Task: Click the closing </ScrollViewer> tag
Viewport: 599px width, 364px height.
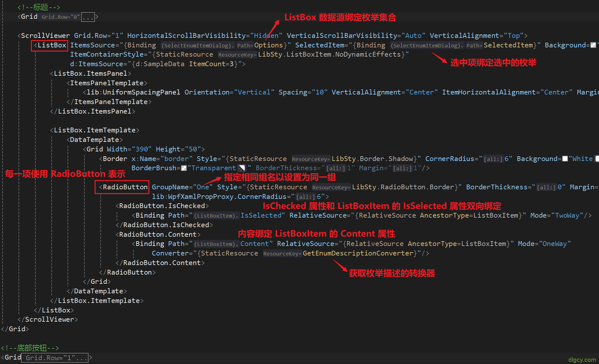Action: [x=48, y=319]
